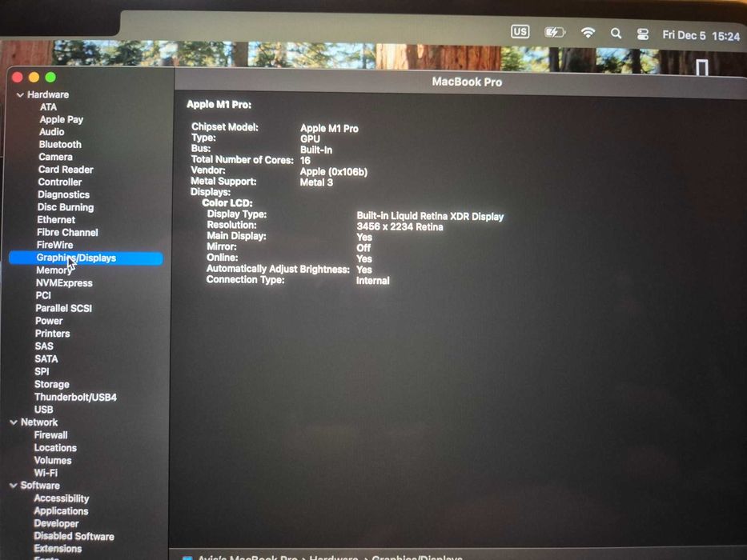This screenshot has width=747, height=560.
Task: Open the date and time clock
Action: click(x=701, y=36)
